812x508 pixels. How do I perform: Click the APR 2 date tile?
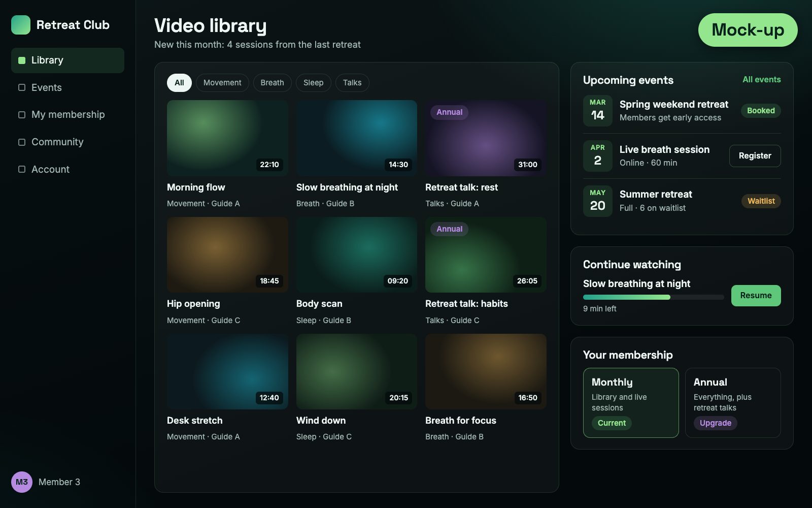(598, 156)
